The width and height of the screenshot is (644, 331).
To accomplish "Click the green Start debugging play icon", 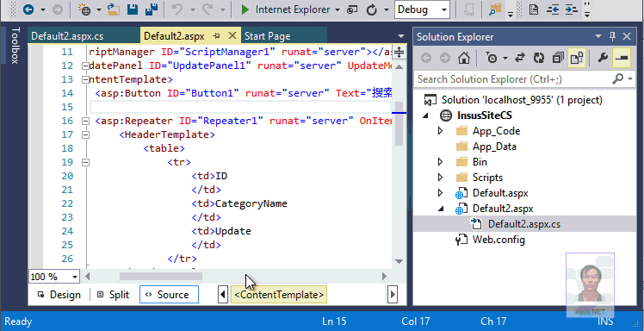I will [245, 9].
